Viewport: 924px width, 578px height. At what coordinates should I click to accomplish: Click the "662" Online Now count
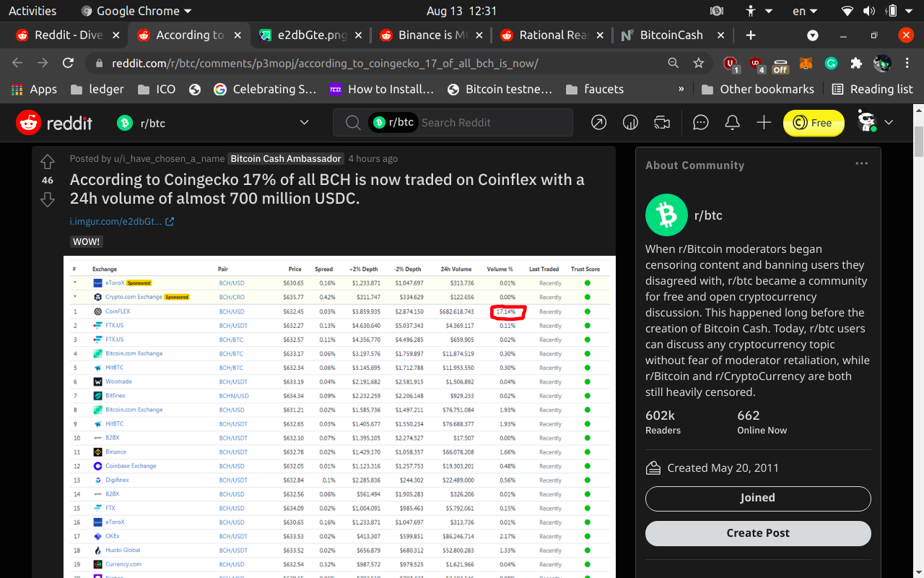(749, 415)
